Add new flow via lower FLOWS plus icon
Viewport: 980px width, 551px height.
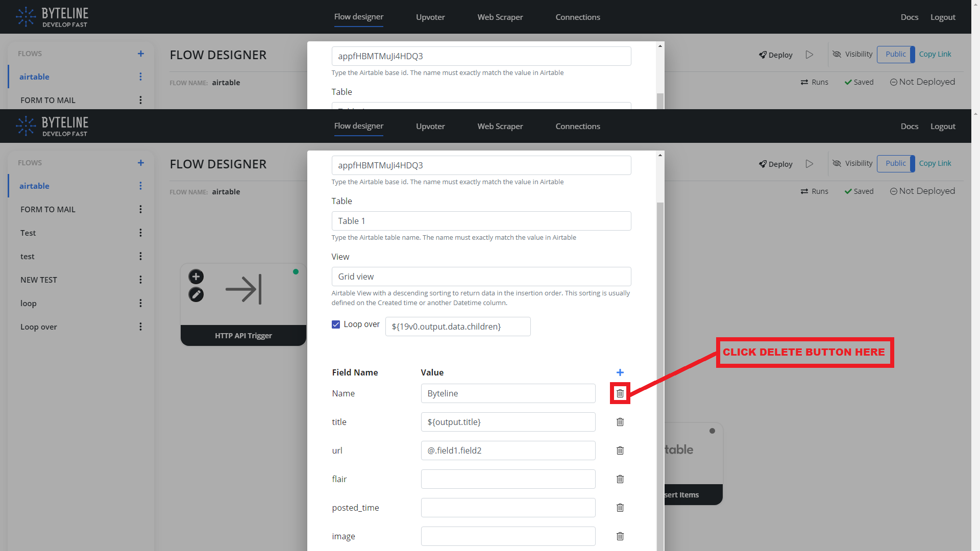(141, 163)
